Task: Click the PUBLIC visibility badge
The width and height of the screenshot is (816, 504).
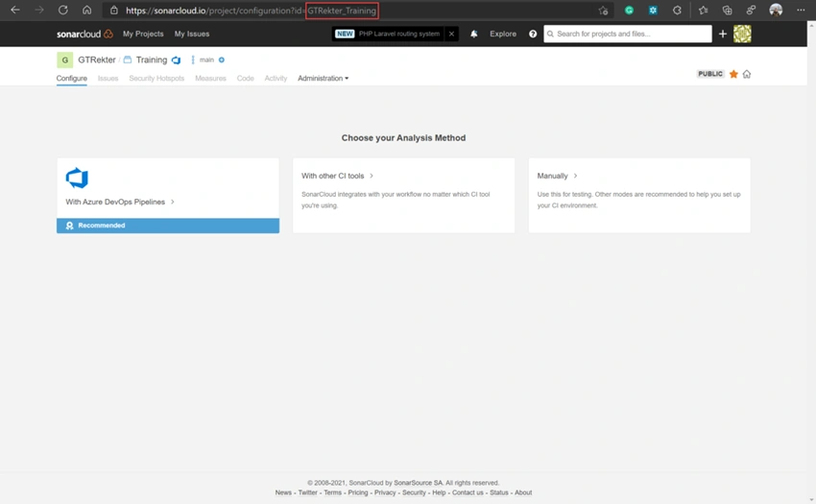Action: [x=710, y=74]
